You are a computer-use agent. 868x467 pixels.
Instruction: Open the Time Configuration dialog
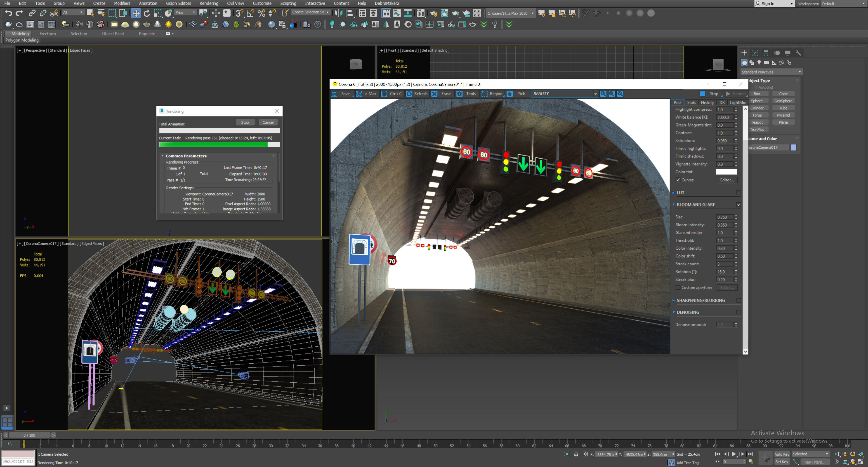click(751, 462)
